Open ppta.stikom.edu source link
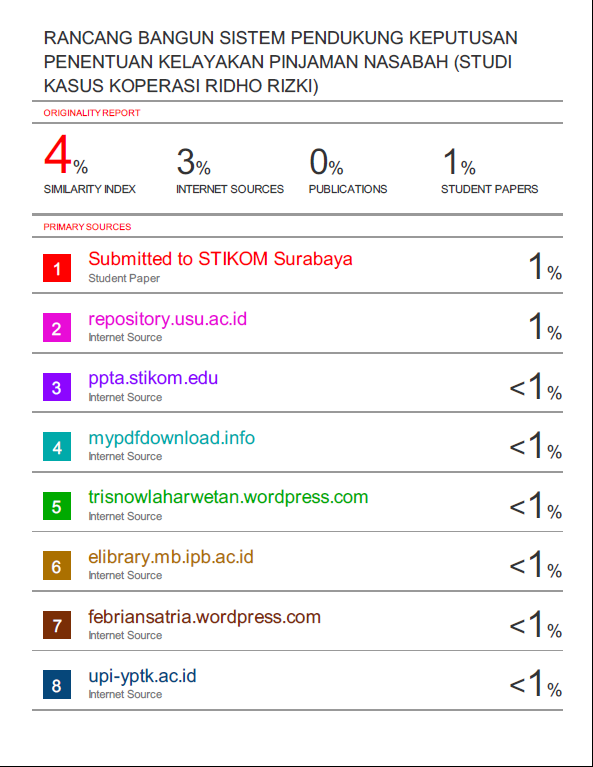593x767 pixels. pyautogui.click(x=153, y=379)
